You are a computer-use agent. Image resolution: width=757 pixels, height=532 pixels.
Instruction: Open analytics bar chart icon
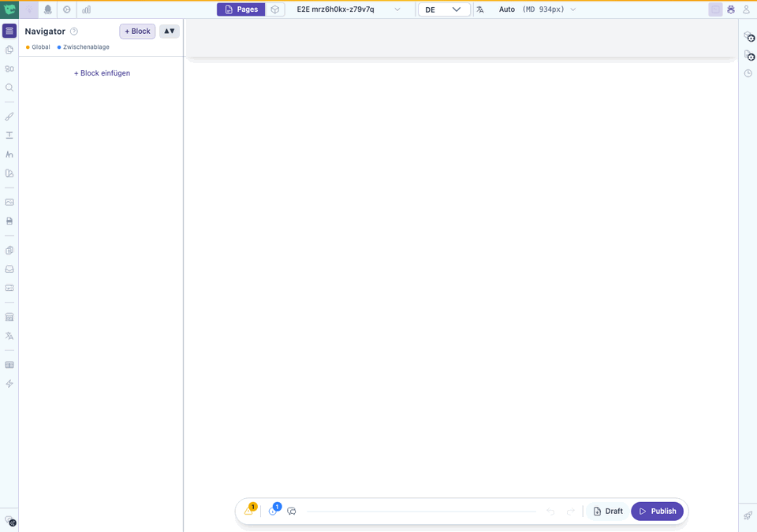pos(87,9)
